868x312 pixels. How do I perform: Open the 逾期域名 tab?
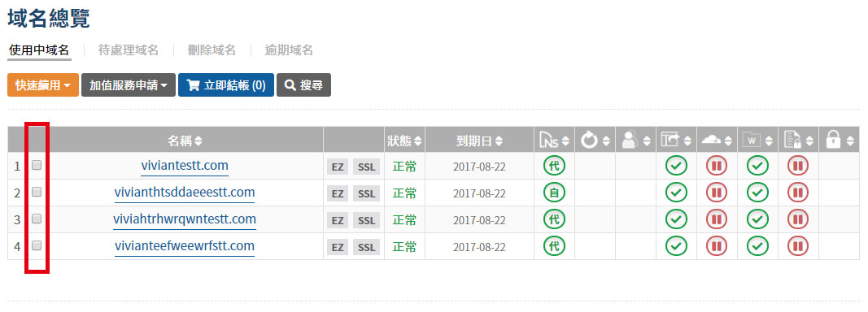pyautogui.click(x=289, y=50)
